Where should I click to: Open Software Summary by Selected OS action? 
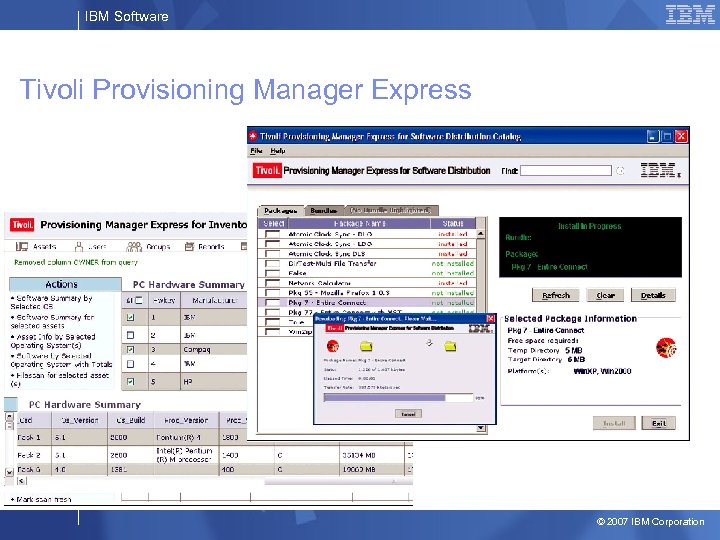pos(51,302)
